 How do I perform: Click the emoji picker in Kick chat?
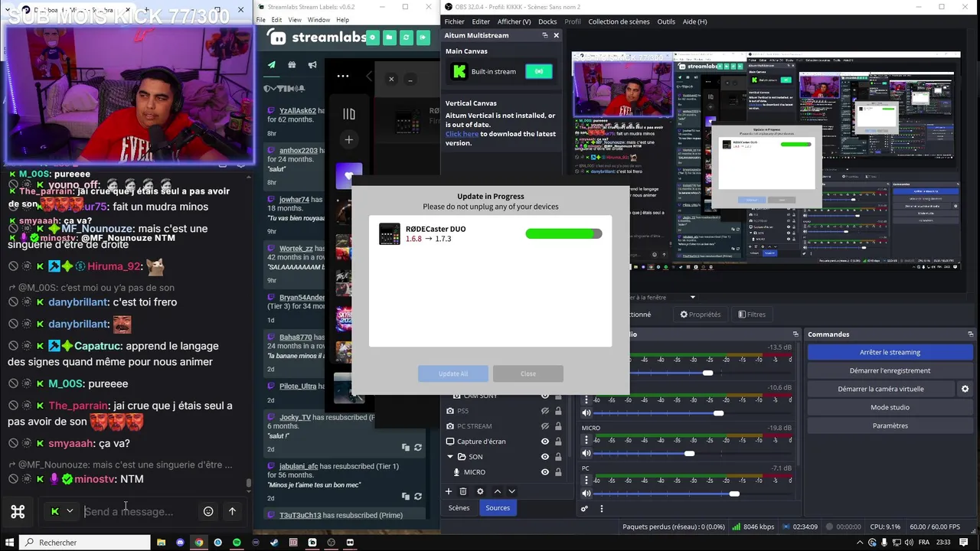pyautogui.click(x=208, y=511)
